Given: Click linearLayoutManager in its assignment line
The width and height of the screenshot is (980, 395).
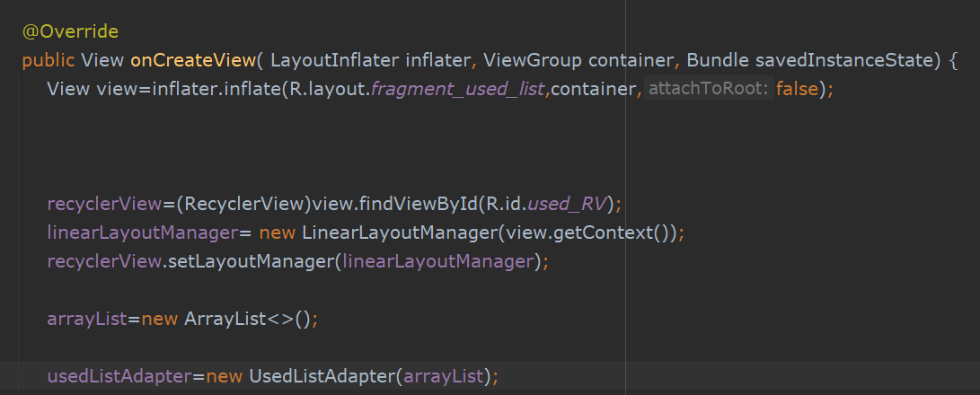Looking at the screenshot, I should pos(143,233).
